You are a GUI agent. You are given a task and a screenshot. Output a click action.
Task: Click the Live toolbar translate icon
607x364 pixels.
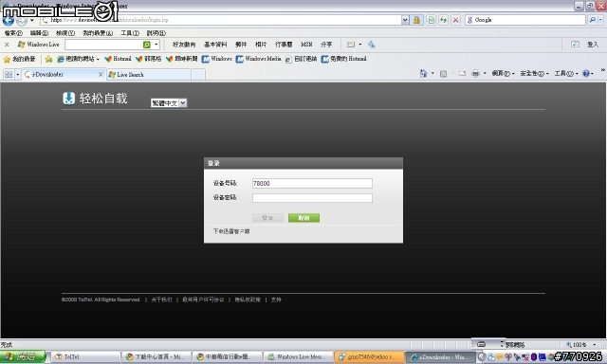(x=371, y=45)
